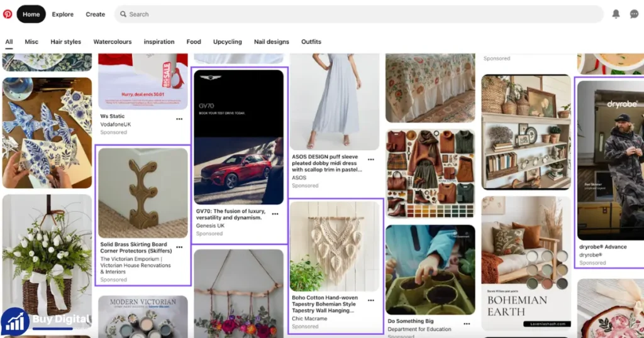This screenshot has height=338, width=644.
Task: Open the dryrobe man in coat image
Action: coord(611,160)
